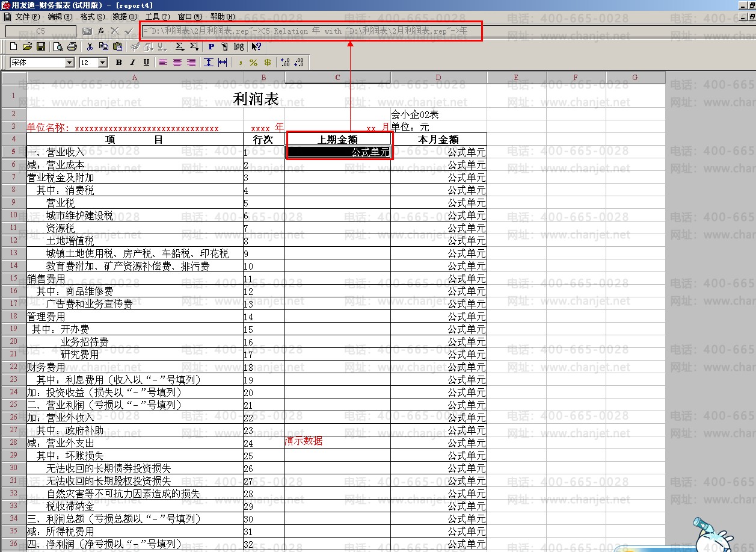Open the 文件 menu
This screenshot has height=552, width=756.
click(x=27, y=17)
